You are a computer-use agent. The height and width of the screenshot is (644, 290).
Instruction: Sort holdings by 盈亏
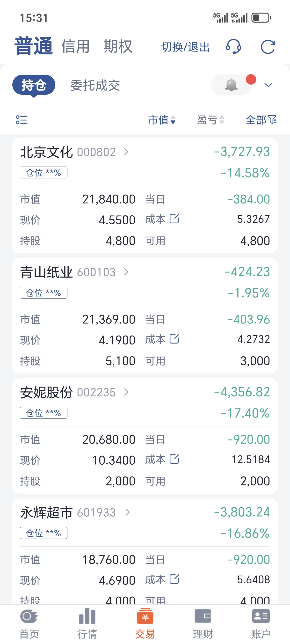(x=210, y=120)
